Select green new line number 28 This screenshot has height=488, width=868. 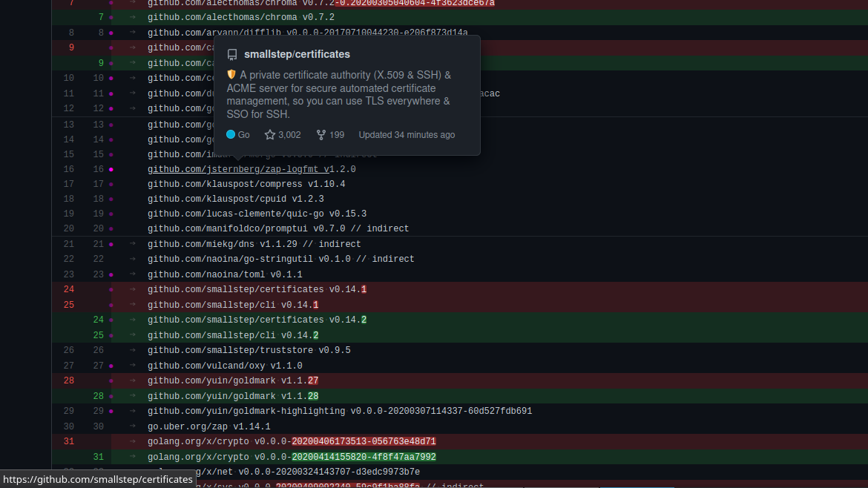tap(98, 396)
